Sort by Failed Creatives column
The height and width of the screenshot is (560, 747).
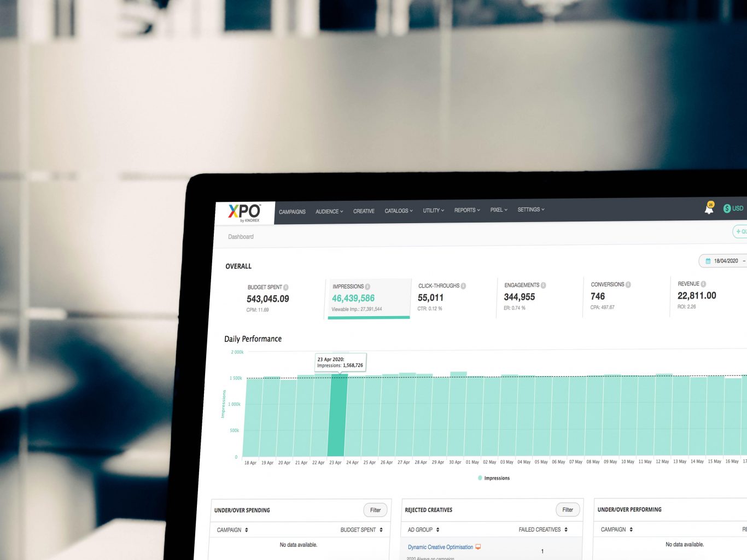click(x=566, y=529)
